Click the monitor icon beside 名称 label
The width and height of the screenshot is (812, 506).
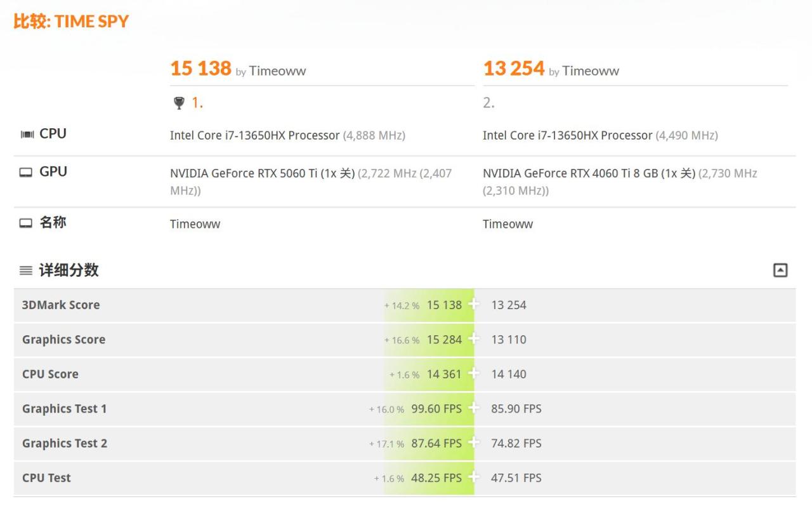(x=26, y=223)
